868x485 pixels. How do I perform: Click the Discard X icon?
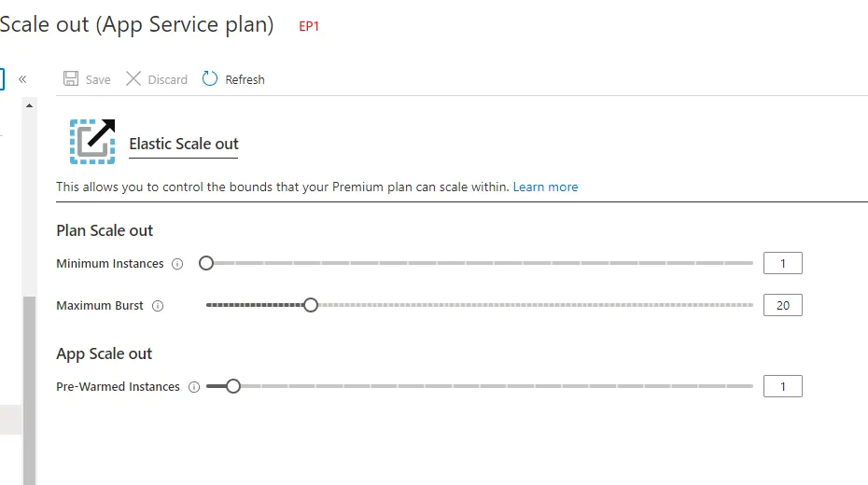[133, 79]
